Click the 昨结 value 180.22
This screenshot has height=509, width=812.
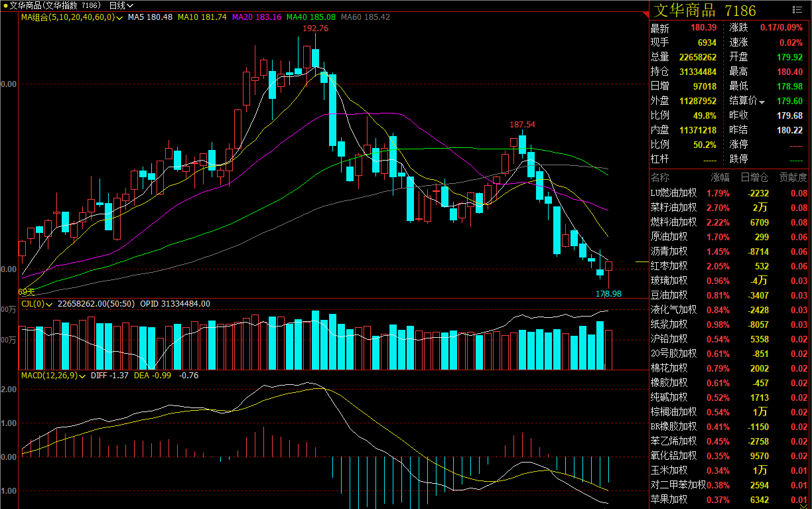790,130
